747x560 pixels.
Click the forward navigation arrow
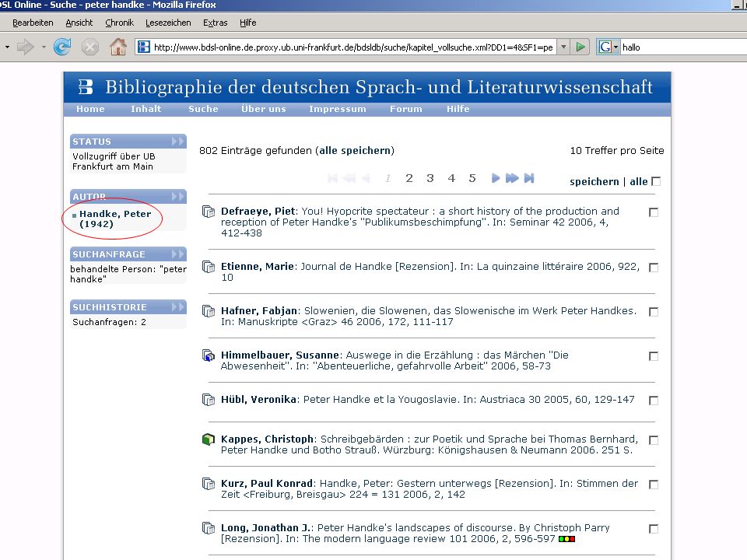pos(25,47)
